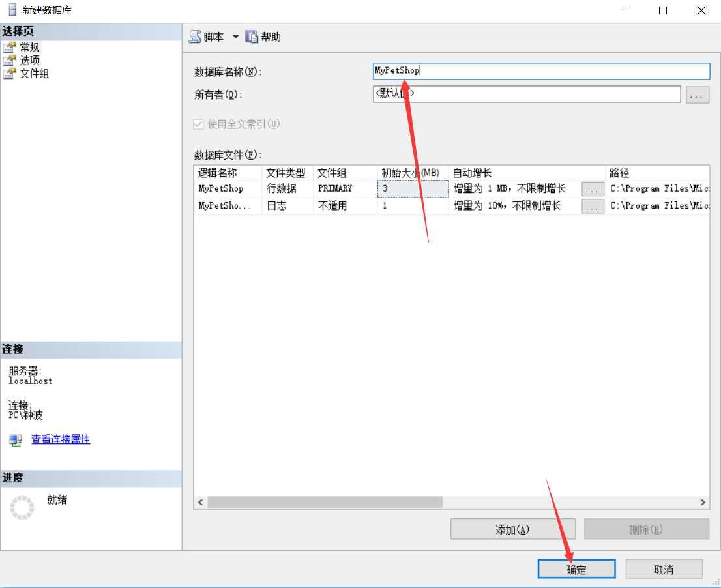Click the horizontal scrollbar right arrow
Screen dimensions: 721x588
(703, 503)
